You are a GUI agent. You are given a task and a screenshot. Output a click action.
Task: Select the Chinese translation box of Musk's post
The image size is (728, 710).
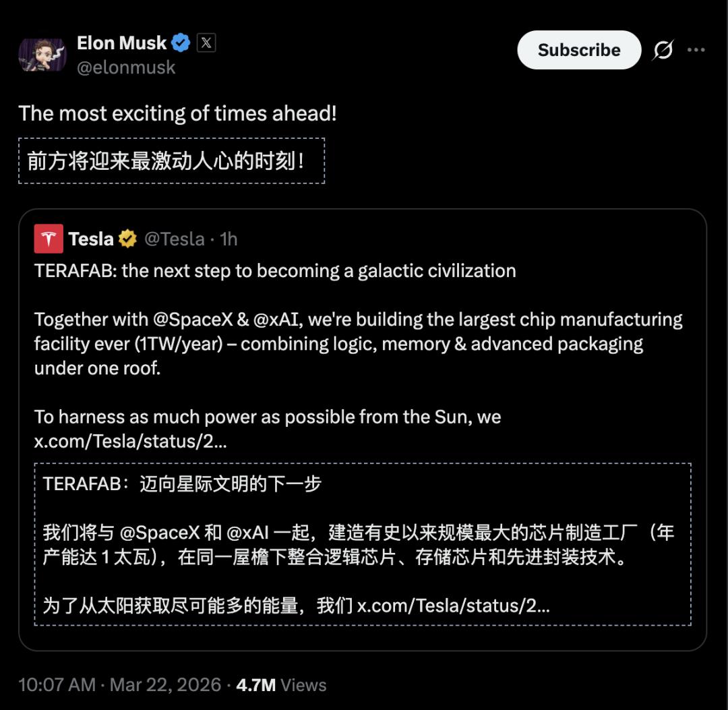[170, 160]
